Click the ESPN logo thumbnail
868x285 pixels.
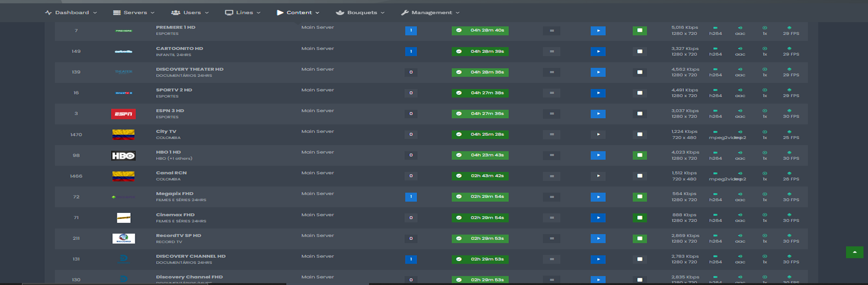[x=123, y=114]
